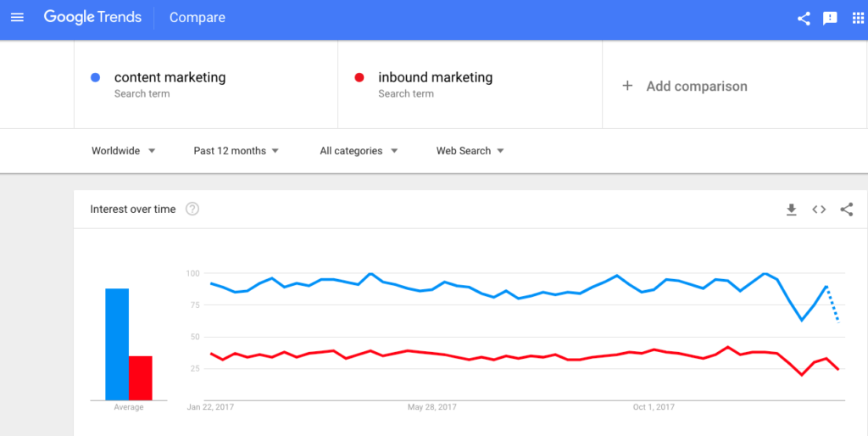Expand the All categories dropdown

pos(359,151)
